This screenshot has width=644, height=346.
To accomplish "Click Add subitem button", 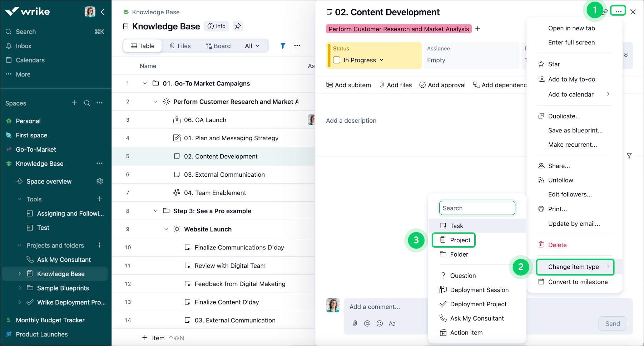I will pyautogui.click(x=348, y=85).
